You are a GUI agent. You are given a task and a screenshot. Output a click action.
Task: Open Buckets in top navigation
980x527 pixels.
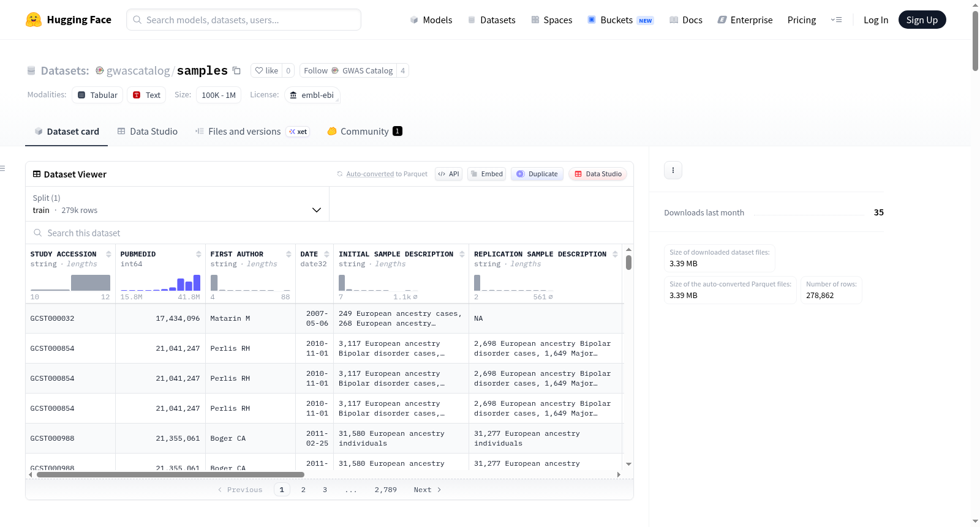(x=620, y=20)
